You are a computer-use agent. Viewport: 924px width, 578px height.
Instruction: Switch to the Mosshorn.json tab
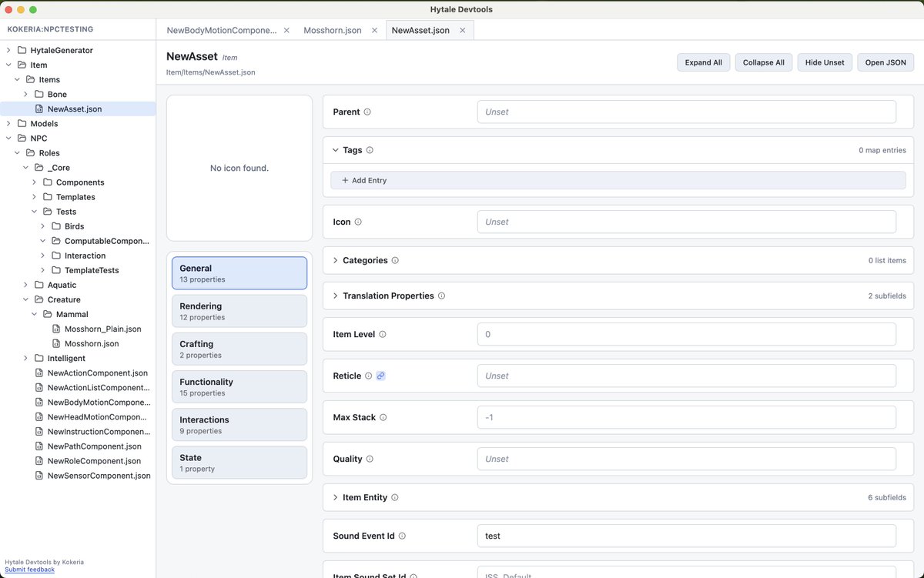[x=333, y=30]
